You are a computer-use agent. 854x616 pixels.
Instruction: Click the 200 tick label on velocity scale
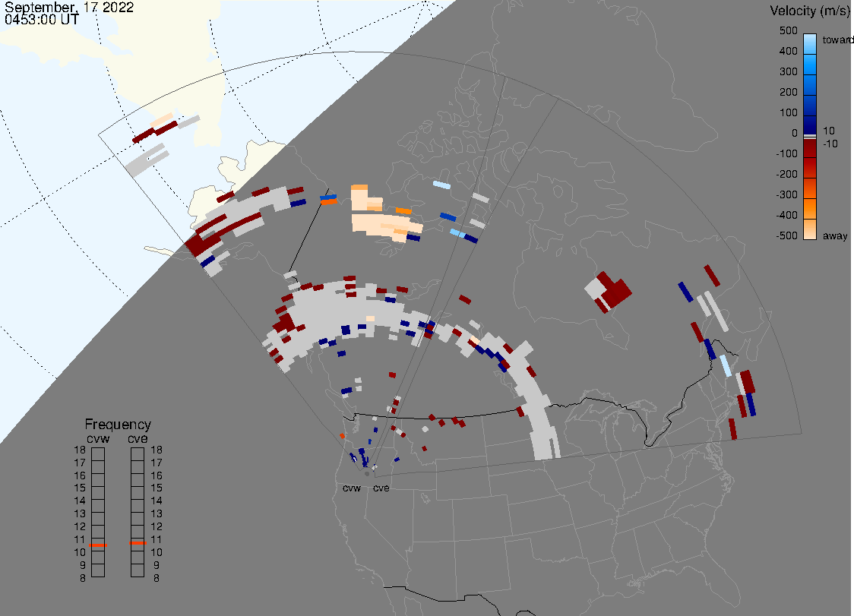coord(788,92)
